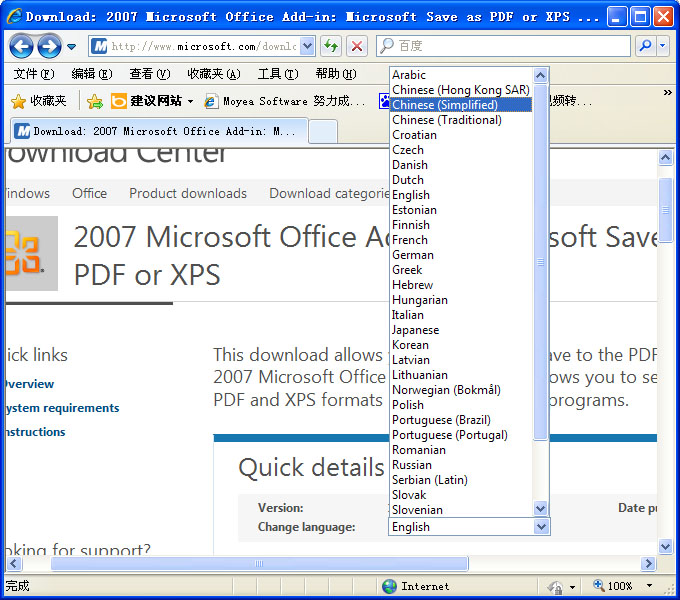Open the Office navigation link
The width and height of the screenshot is (680, 600).
pos(89,193)
